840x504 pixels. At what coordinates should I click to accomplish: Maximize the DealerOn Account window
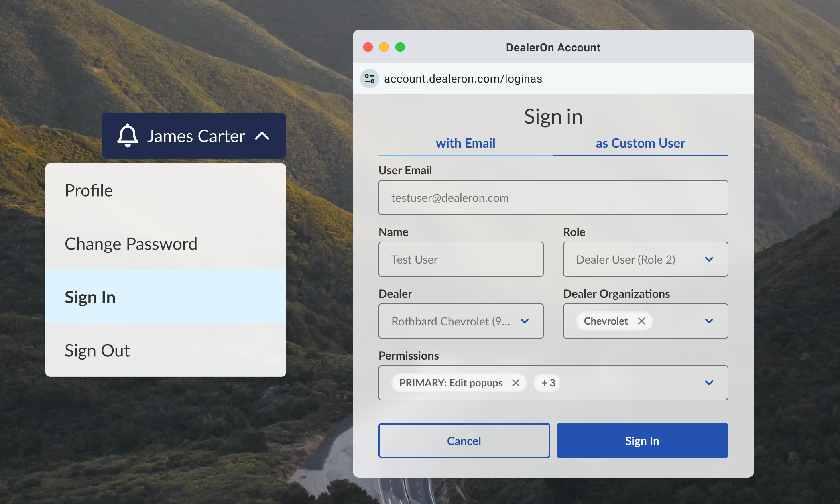[400, 47]
